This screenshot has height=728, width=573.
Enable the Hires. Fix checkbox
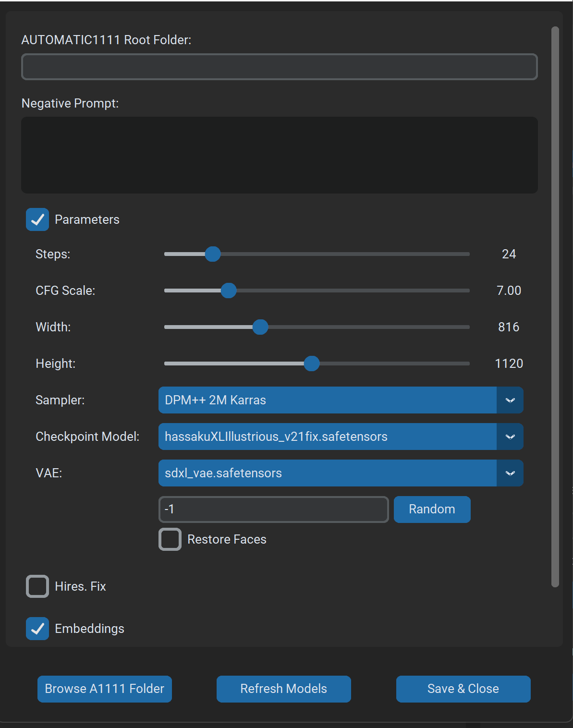[x=37, y=586]
